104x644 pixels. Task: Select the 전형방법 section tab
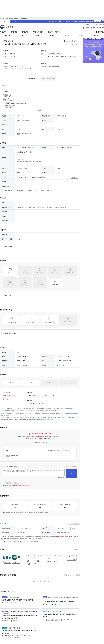[x=67, y=36]
